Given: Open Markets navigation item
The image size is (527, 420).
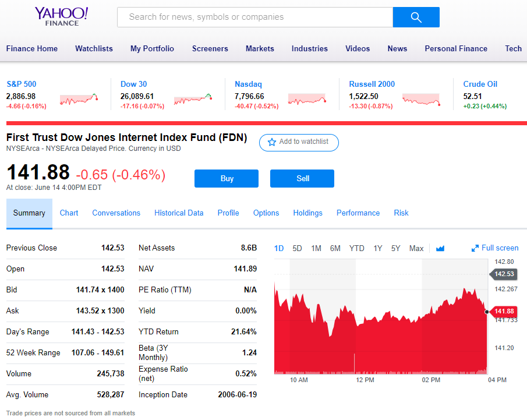Looking at the screenshot, I should click(260, 49).
